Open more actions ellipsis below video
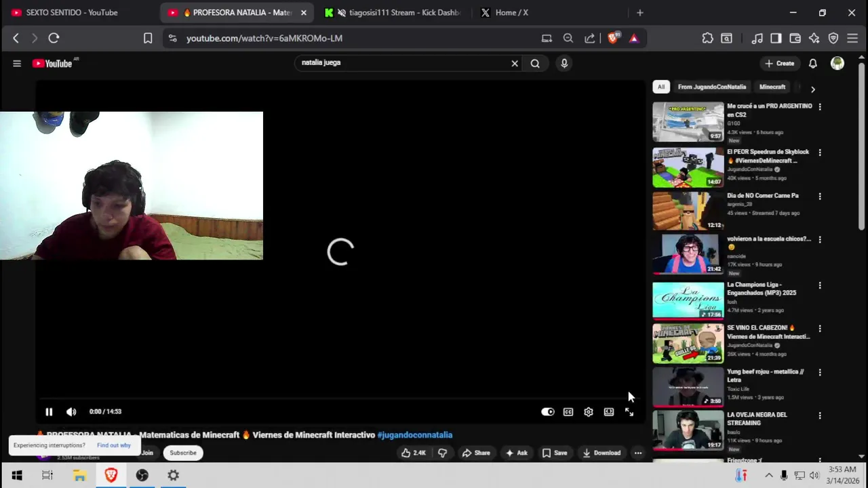The width and height of the screenshot is (868, 488). click(x=638, y=453)
